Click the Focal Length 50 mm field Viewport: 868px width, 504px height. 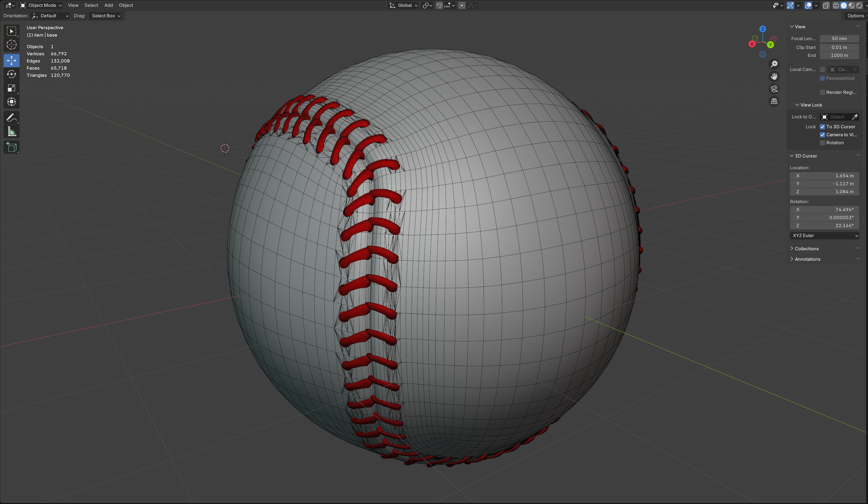pyautogui.click(x=839, y=39)
